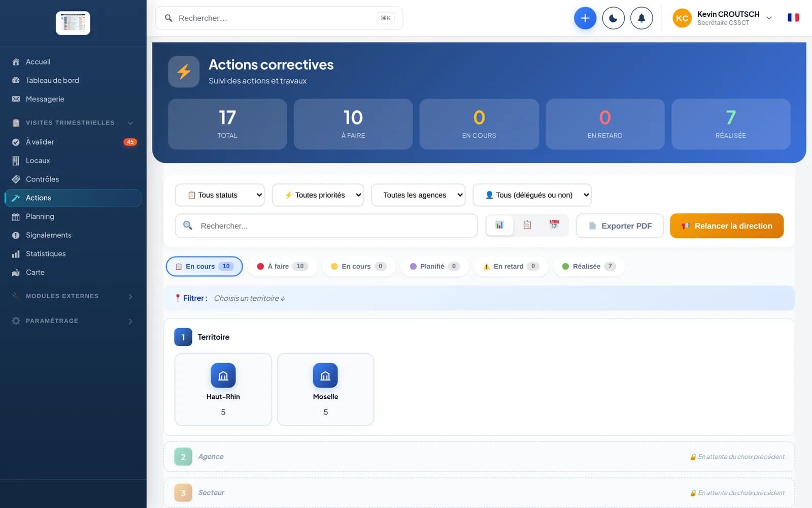Open Accueil from the sidebar
This screenshot has height=508, width=812.
coord(73,61)
